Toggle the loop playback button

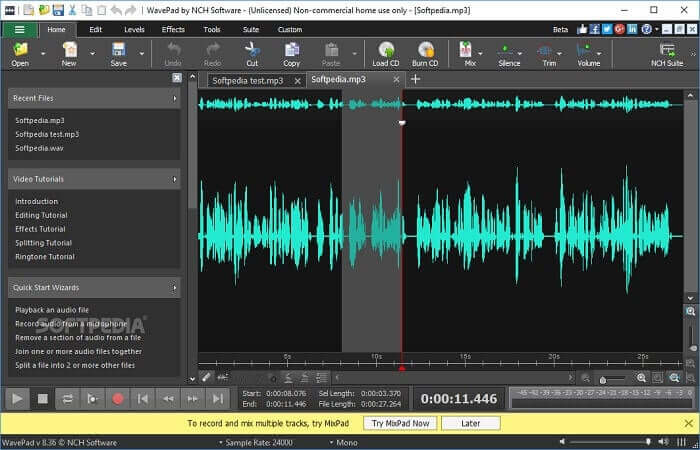[68, 398]
